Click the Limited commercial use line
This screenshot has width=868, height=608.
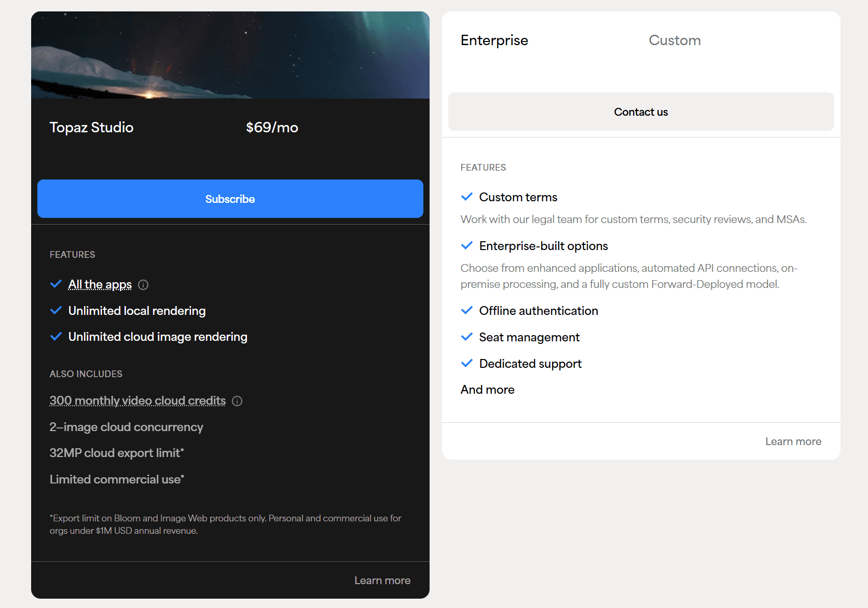(x=117, y=479)
